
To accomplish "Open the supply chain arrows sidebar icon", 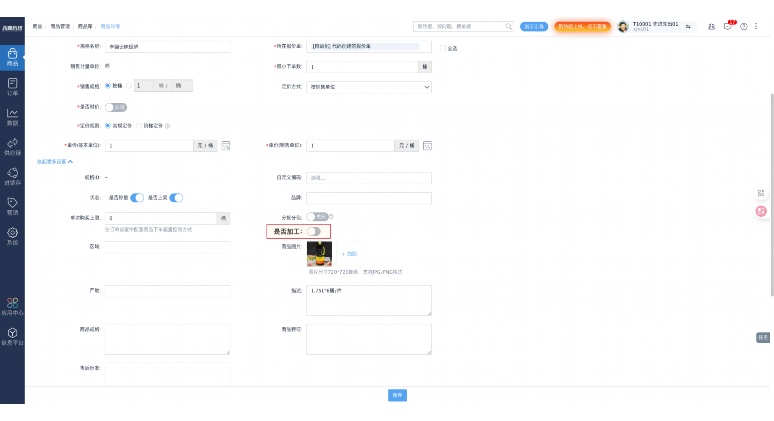I will [x=12, y=147].
